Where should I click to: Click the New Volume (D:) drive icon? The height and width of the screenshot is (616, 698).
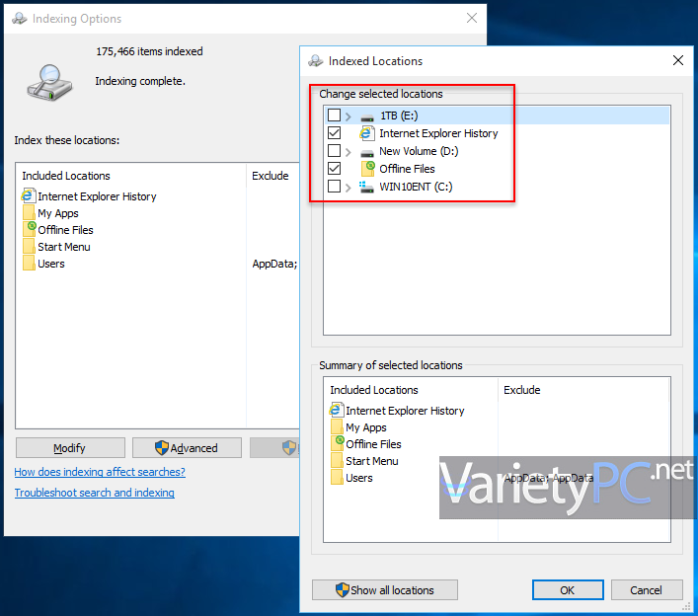(367, 152)
